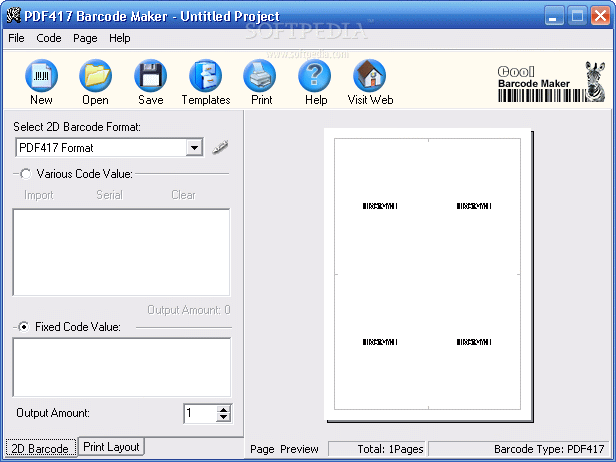The width and height of the screenshot is (616, 462).
Task: Open the File menu
Action: [x=16, y=38]
